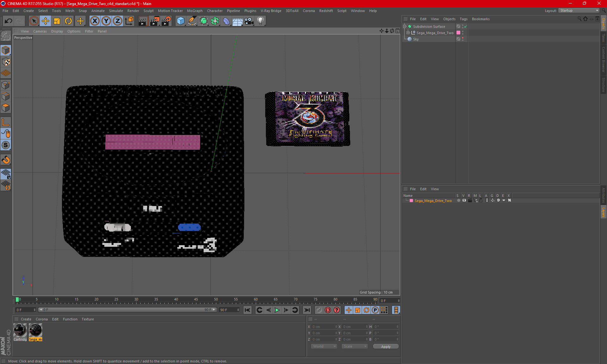607x364 pixels.
Task: Open Object Manager Bookmarks menu
Action: point(481,19)
